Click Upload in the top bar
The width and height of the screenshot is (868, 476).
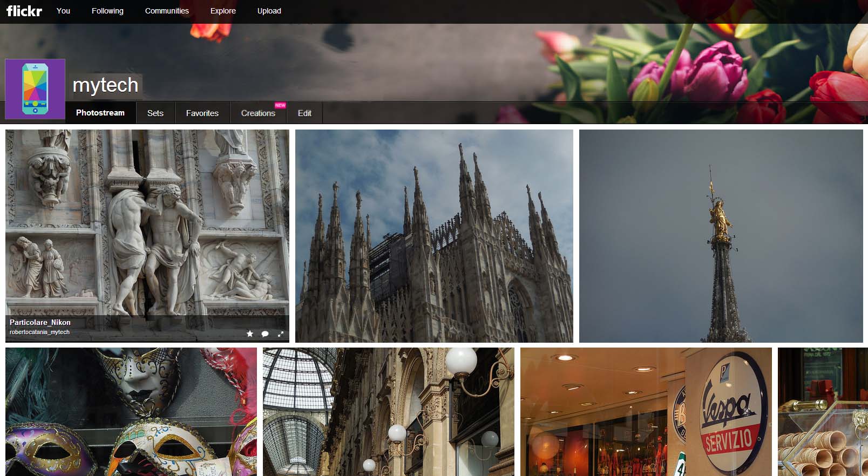click(269, 11)
